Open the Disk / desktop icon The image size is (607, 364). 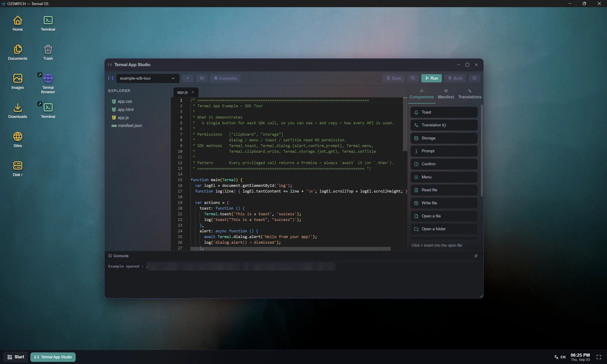tap(17, 169)
